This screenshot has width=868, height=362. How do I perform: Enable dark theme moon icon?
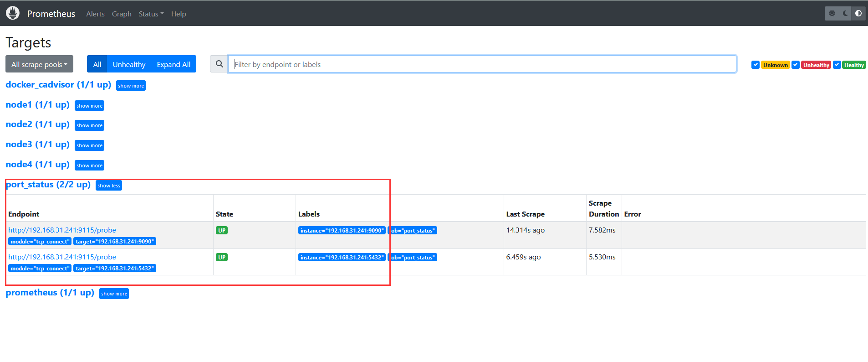click(x=845, y=13)
